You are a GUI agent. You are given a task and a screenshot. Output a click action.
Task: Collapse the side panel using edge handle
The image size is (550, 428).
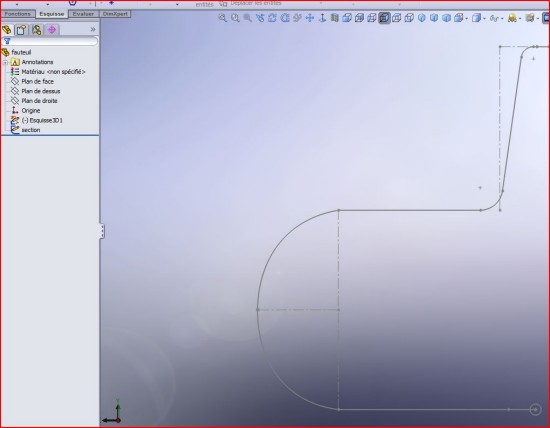coord(102,231)
